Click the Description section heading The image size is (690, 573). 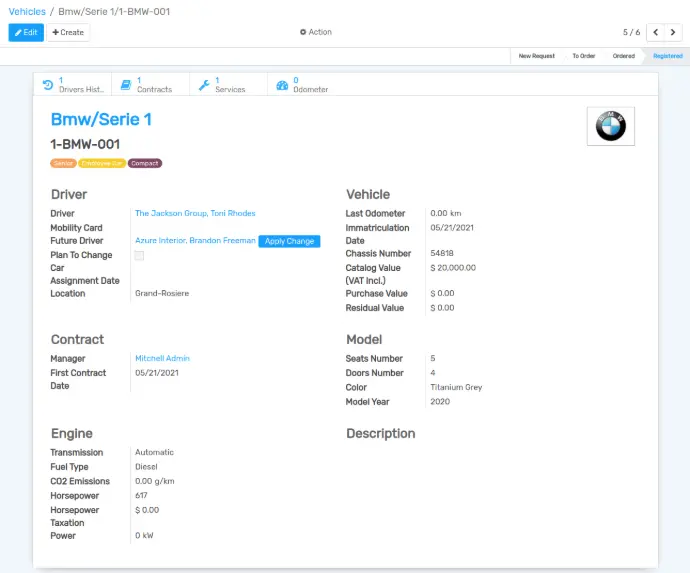click(381, 433)
